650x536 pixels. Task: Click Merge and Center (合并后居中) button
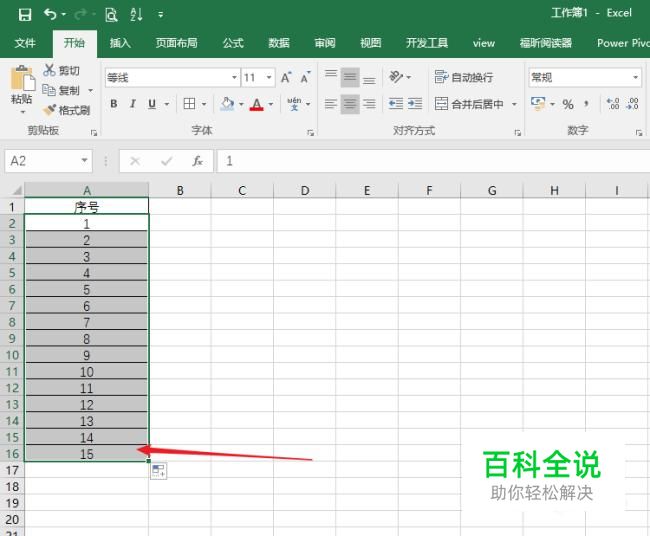click(470, 104)
